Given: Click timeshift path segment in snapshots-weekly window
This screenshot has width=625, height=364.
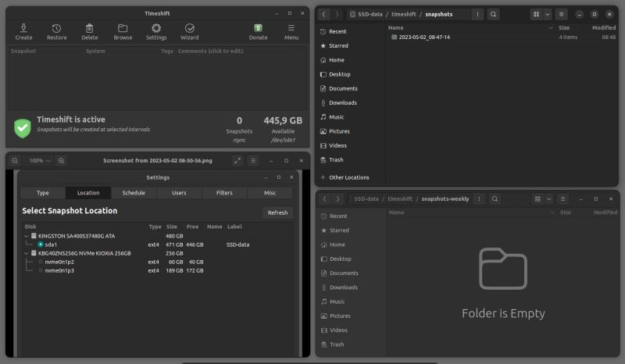Looking at the screenshot, I should [x=400, y=199].
